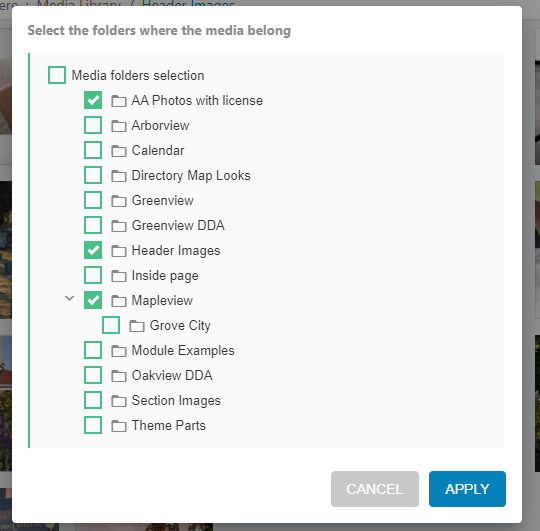Image resolution: width=540 pixels, height=531 pixels.
Task: Click the Greenview DDA folder icon
Action: click(x=119, y=226)
